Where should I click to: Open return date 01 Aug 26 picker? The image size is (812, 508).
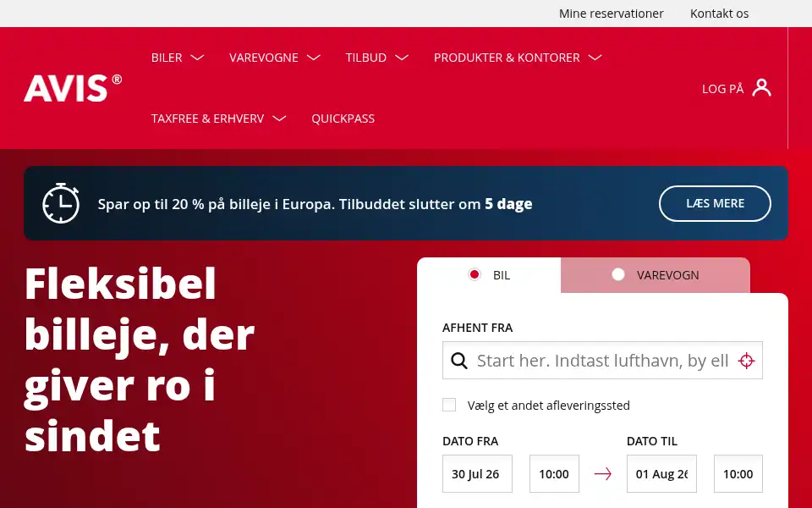coord(661,474)
